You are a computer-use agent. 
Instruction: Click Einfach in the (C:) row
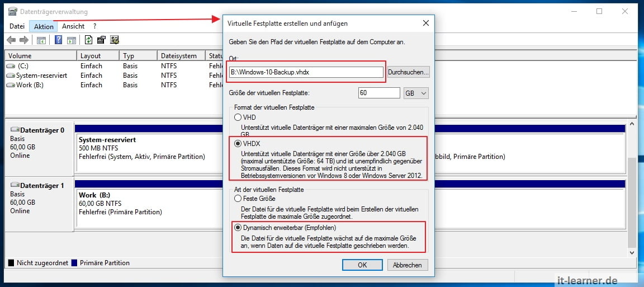click(91, 66)
